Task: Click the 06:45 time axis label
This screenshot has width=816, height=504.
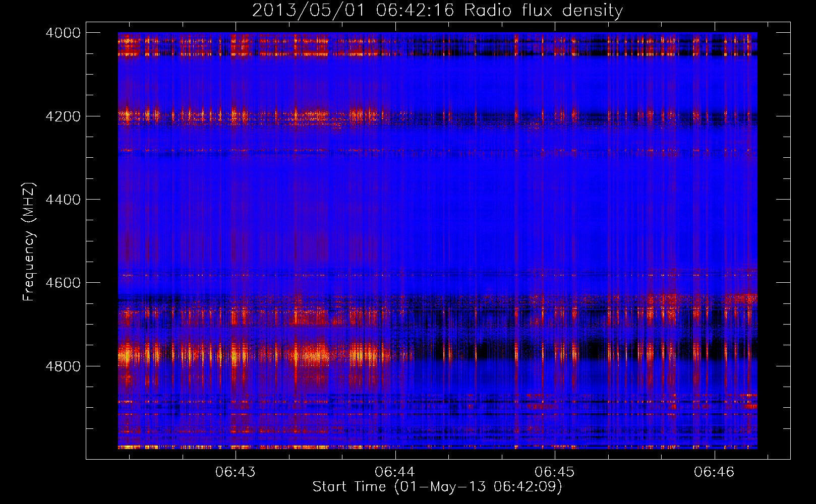Action: (555, 472)
